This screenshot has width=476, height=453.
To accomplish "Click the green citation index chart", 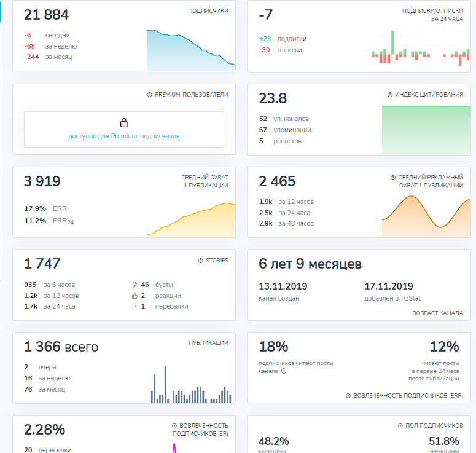I will click(426, 130).
